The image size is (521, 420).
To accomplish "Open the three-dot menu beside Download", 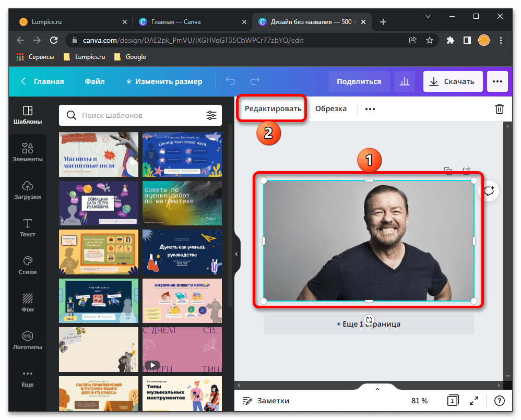I will click(x=497, y=81).
